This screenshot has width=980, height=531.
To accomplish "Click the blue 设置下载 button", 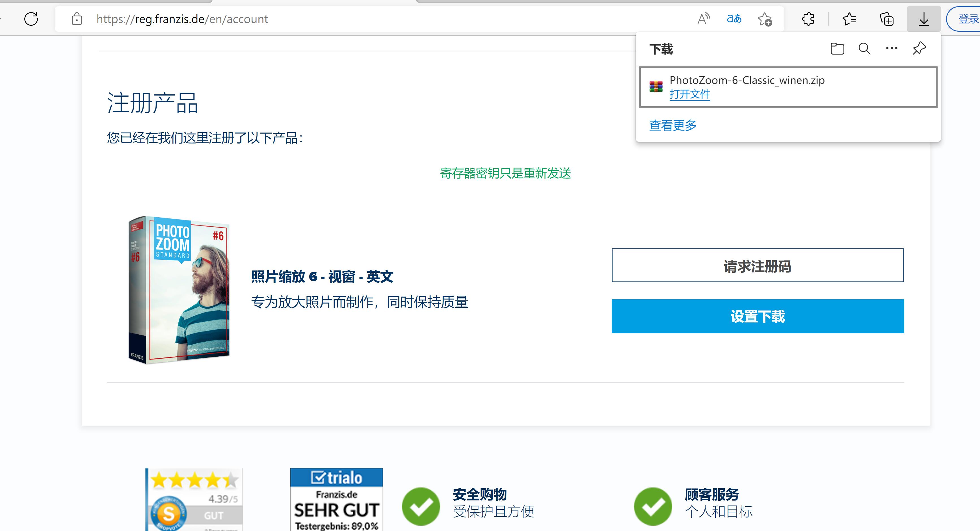I will [758, 316].
